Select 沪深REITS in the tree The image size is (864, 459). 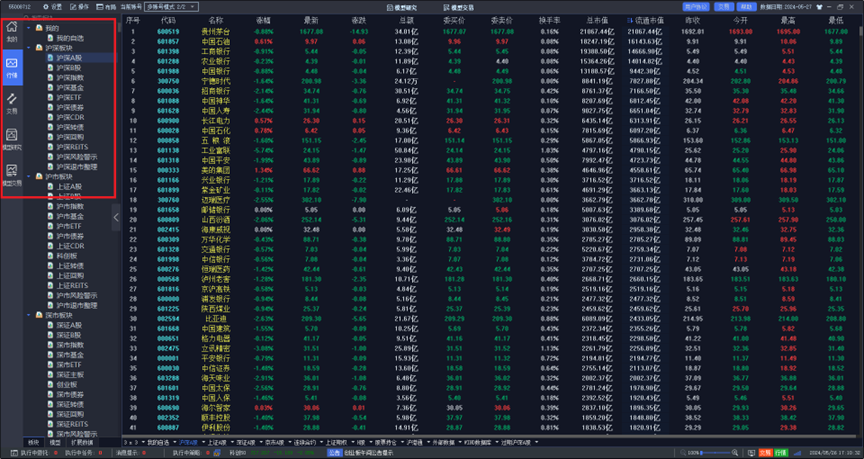[x=72, y=147]
